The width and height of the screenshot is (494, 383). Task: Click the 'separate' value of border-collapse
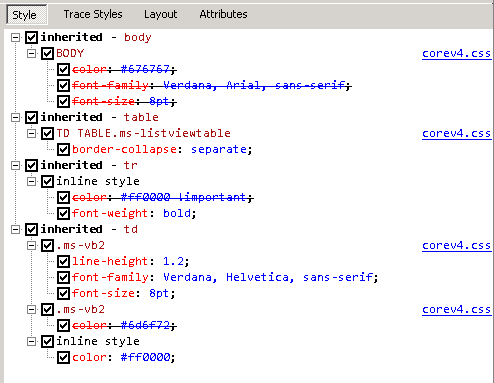(x=219, y=149)
